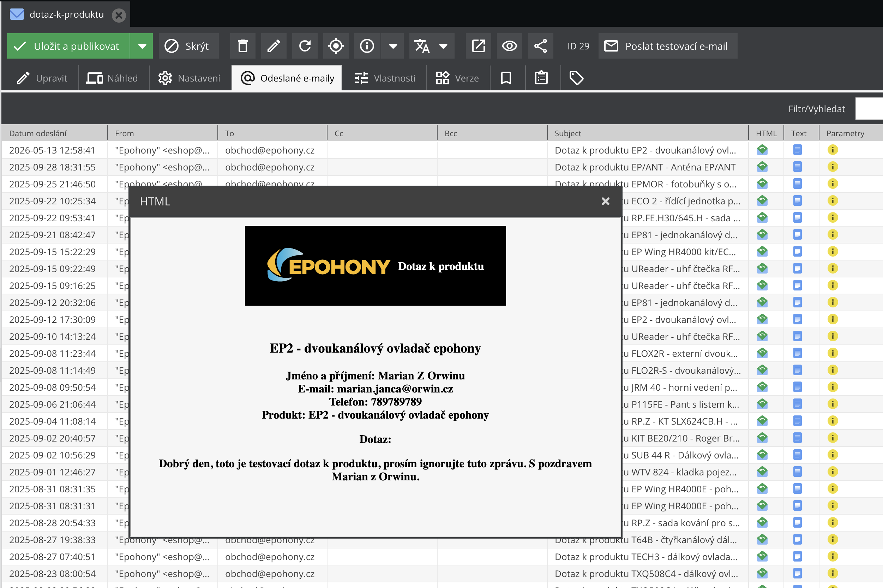Screen dimensions: 883x588
Task: Sort by Bcc column header
Action: tap(492, 133)
